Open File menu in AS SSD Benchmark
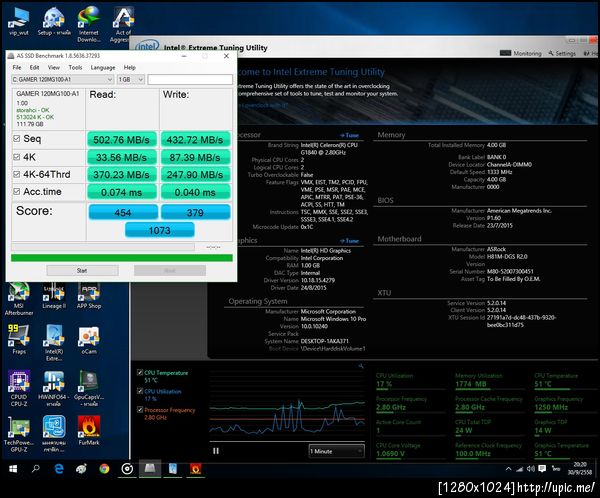This screenshot has height=498, width=600. click(17, 67)
